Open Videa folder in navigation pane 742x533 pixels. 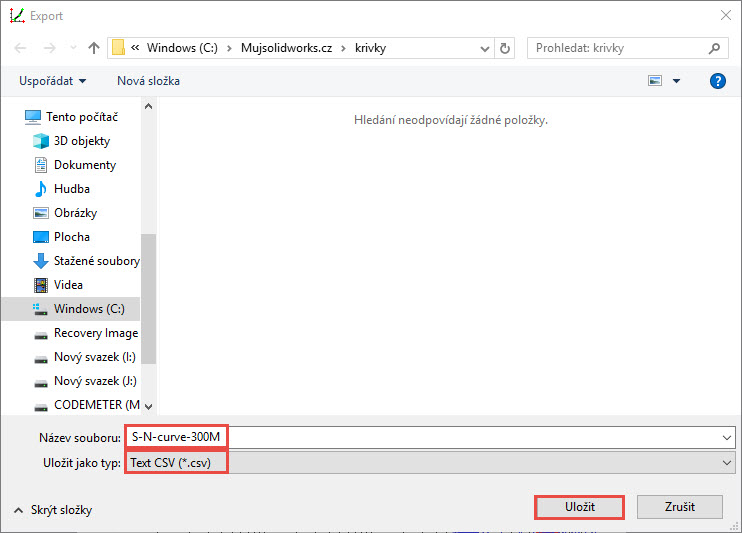coord(69,285)
